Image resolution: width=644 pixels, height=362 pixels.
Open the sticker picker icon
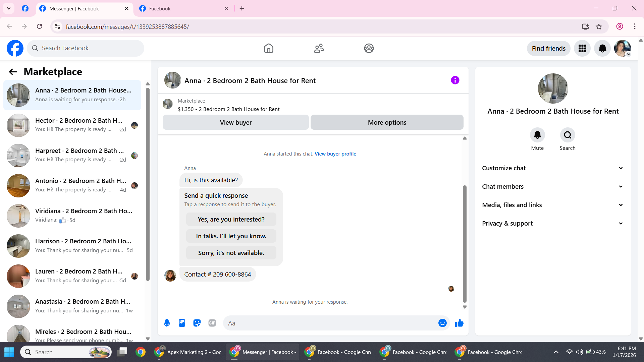point(197,323)
